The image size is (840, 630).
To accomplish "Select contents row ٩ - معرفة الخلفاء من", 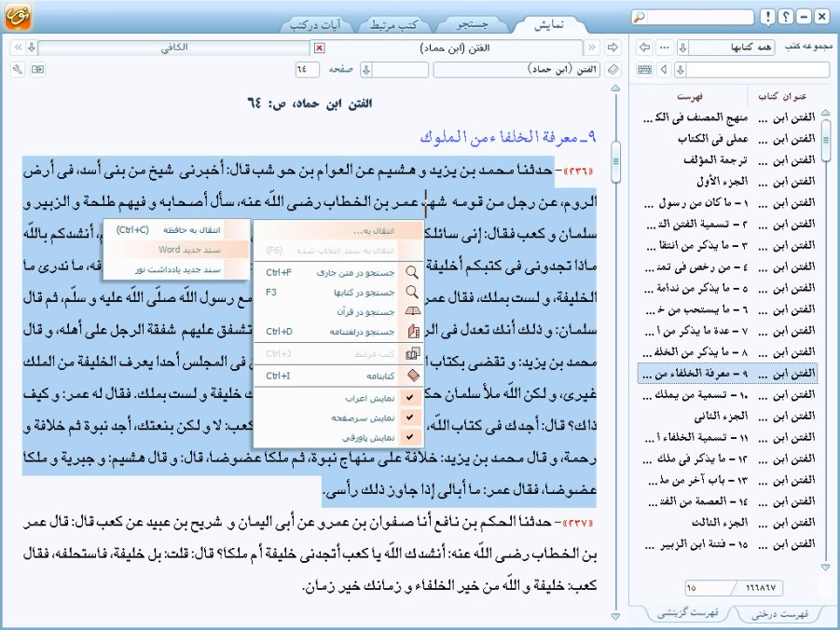I will tap(727, 373).
